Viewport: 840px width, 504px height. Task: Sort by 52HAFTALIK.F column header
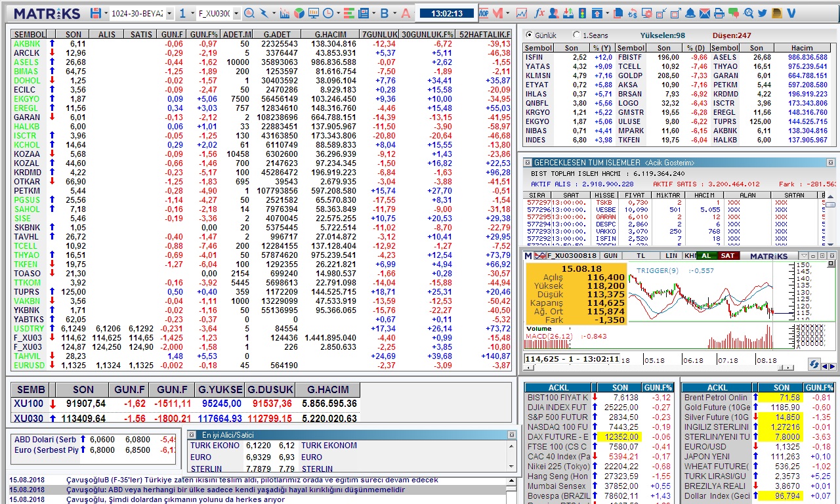tap(484, 34)
